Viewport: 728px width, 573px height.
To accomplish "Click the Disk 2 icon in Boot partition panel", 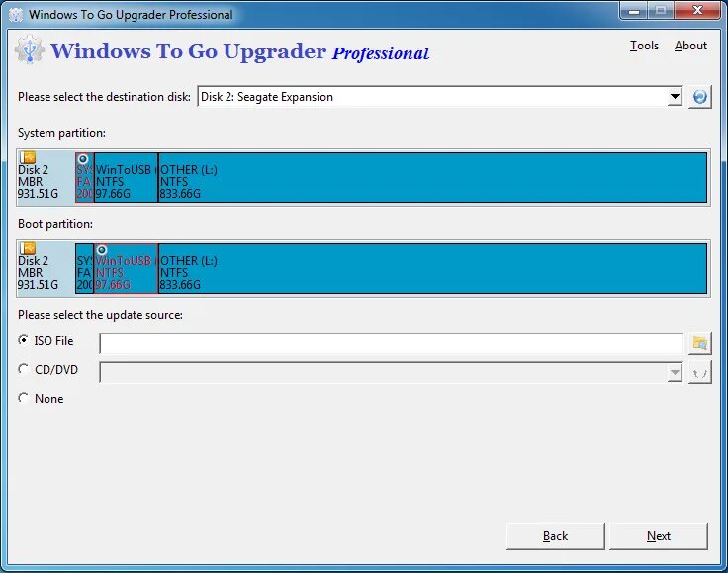I will coord(28,248).
